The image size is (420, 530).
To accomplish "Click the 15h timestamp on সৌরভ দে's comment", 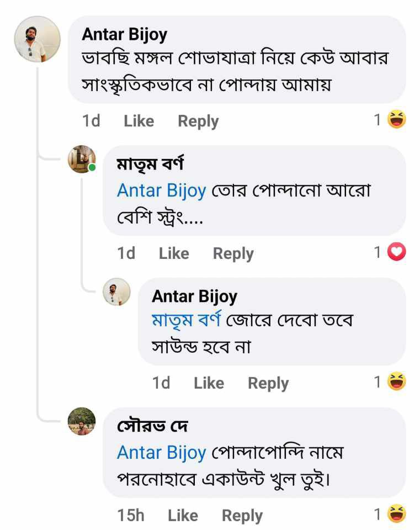I will pyautogui.click(x=131, y=516).
